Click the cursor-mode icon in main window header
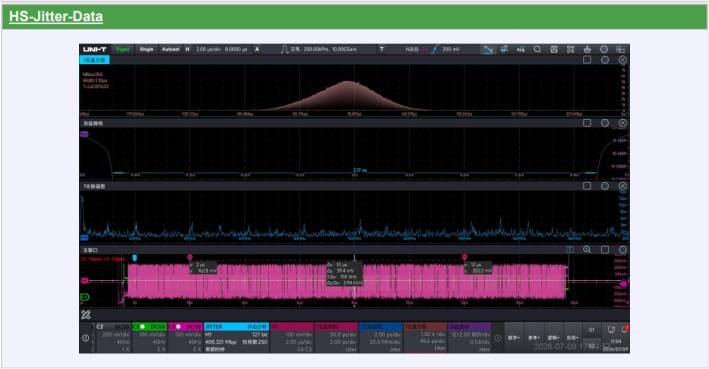The height and width of the screenshot is (369, 709). pos(570,250)
